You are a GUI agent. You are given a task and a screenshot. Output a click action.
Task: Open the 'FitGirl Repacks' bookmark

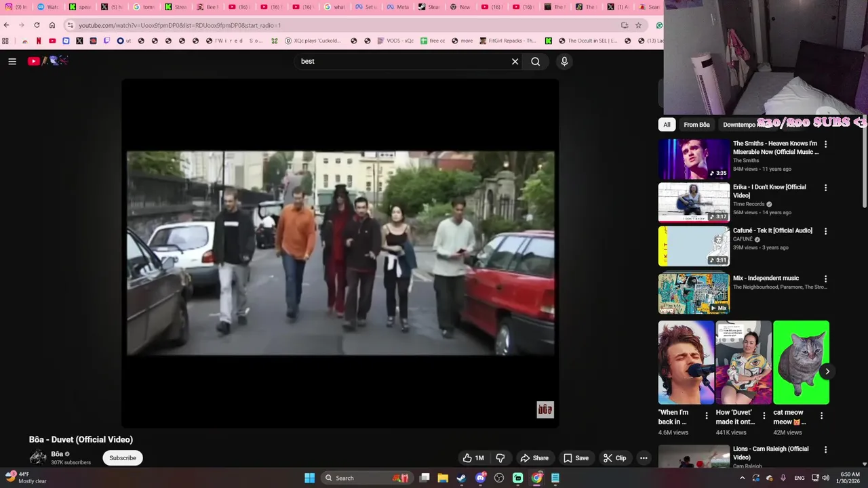tap(507, 41)
